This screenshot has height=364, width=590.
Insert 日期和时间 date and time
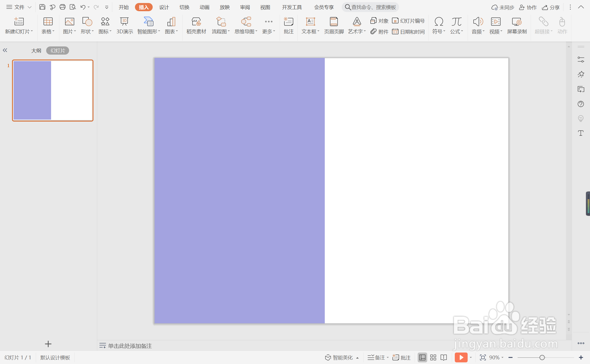click(x=408, y=32)
